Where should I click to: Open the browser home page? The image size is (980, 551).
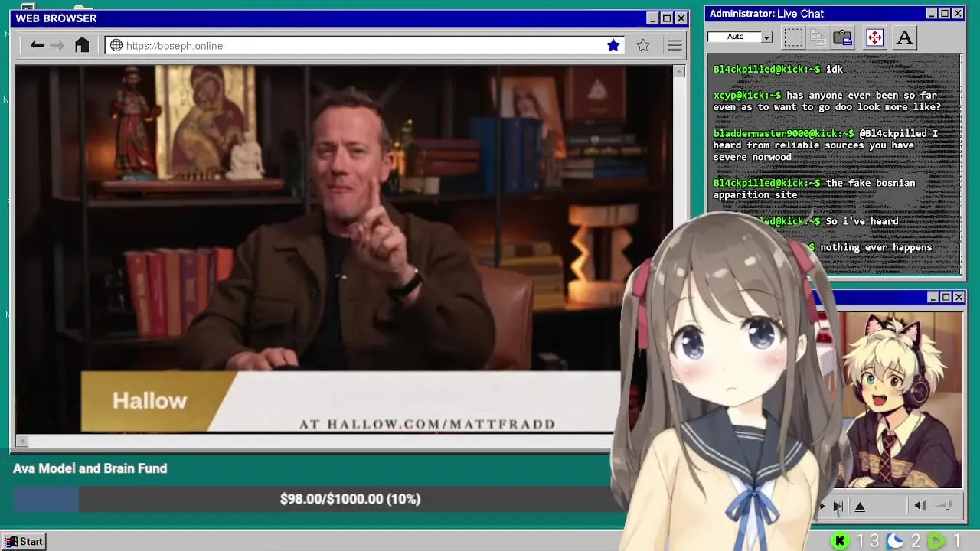pos(82,45)
